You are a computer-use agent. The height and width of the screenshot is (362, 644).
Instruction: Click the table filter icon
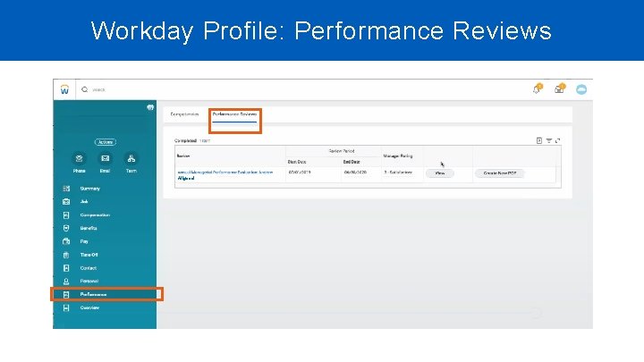(548, 140)
